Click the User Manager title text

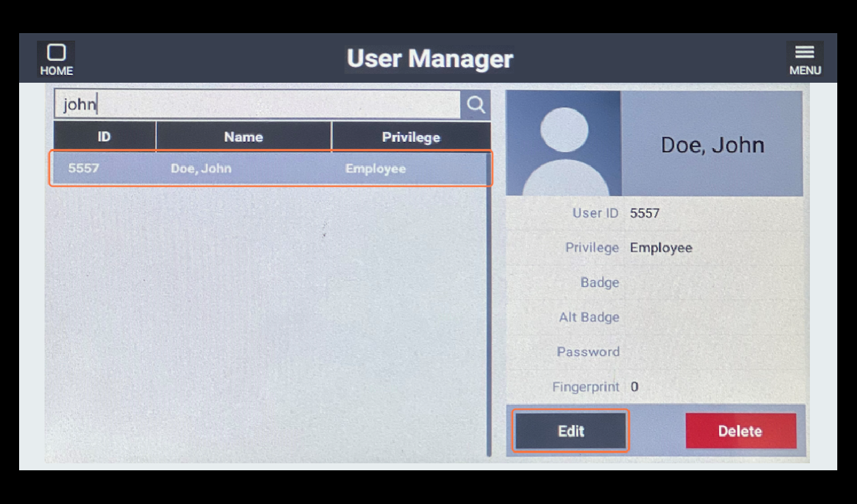point(430,59)
